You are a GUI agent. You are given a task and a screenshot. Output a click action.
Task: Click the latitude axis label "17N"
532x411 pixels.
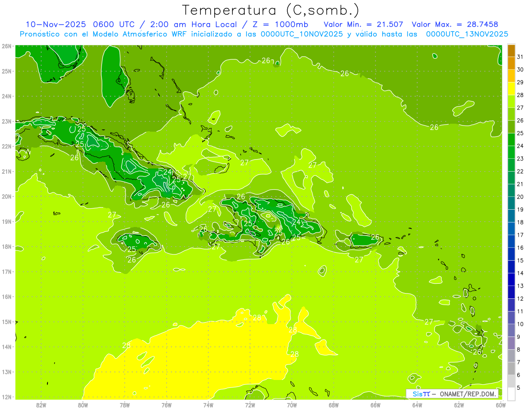[x=7, y=271]
